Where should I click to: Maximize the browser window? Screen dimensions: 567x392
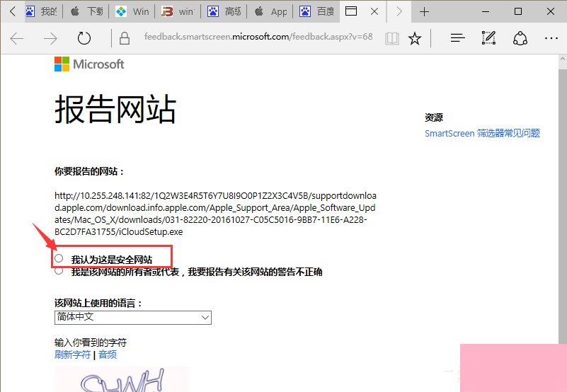518,11
